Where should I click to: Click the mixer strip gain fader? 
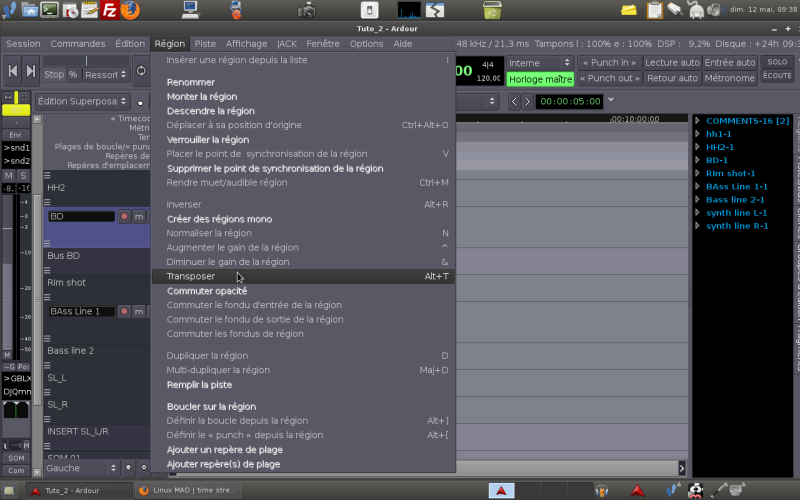pos(8,273)
